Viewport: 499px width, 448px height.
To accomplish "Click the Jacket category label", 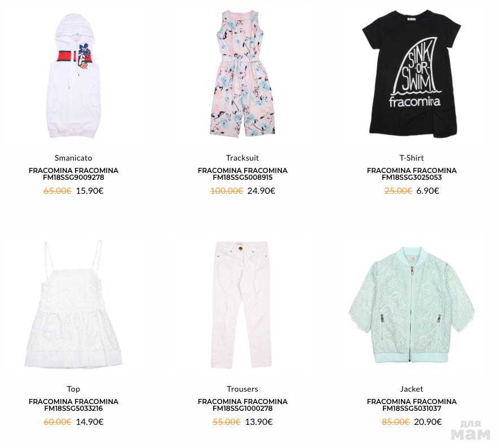I will (412, 389).
